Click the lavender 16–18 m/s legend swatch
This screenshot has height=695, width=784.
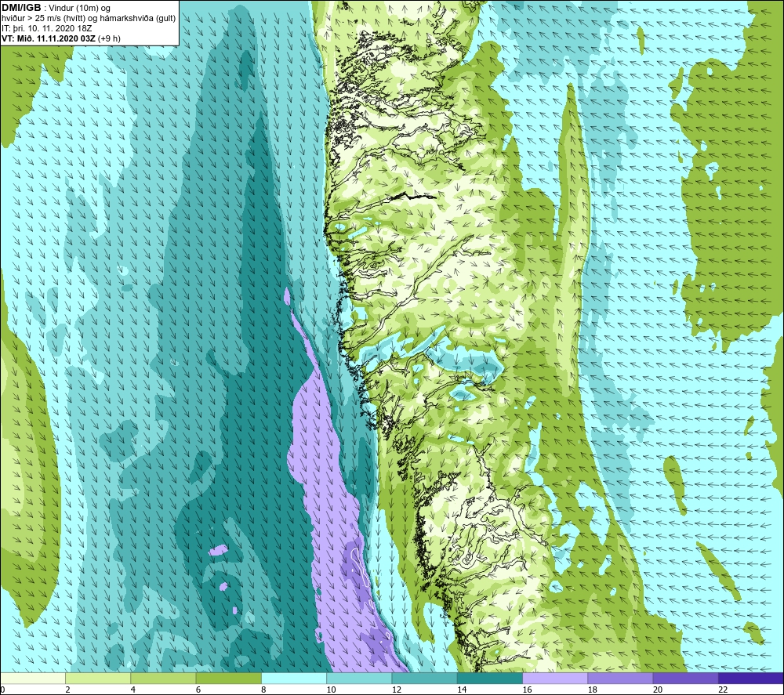point(555,678)
